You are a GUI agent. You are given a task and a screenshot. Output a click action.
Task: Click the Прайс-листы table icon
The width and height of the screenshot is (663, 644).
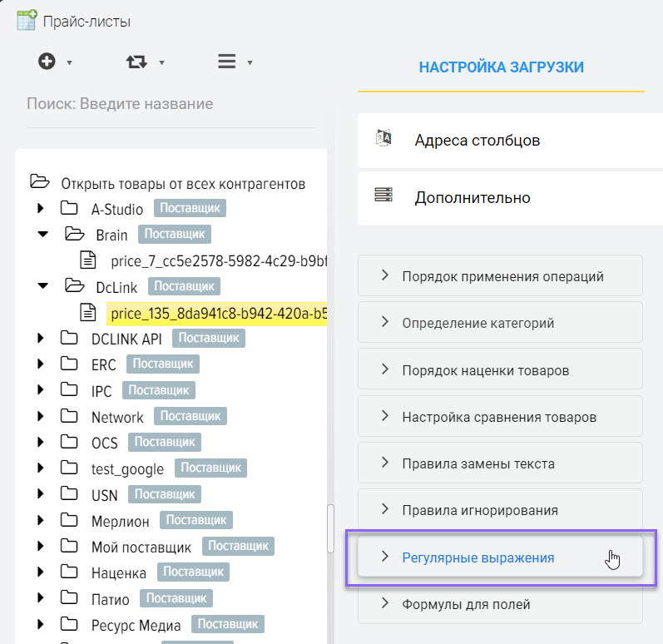coord(27,20)
